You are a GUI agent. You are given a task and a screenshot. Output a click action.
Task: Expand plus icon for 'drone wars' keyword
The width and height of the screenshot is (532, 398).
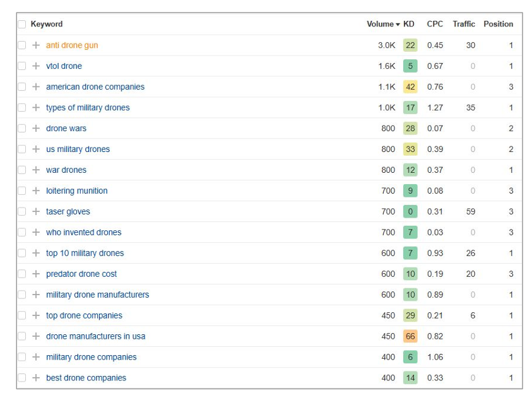tap(36, 129)
